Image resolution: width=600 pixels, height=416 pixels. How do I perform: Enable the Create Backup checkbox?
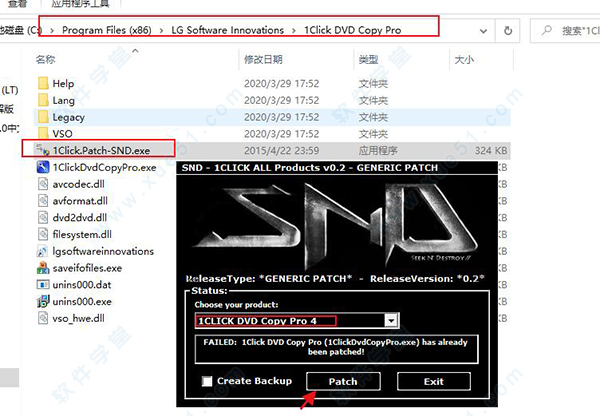pyautogui.click(x=207, y=381)
